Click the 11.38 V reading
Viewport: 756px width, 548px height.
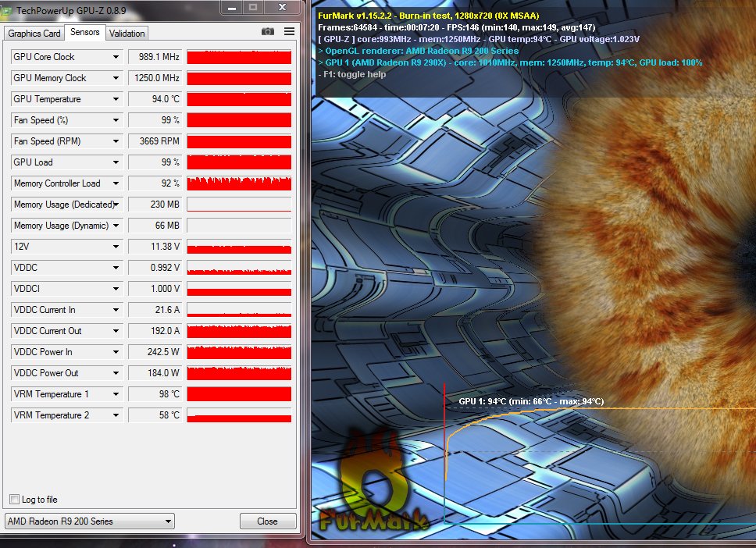(x=155, y=246)
